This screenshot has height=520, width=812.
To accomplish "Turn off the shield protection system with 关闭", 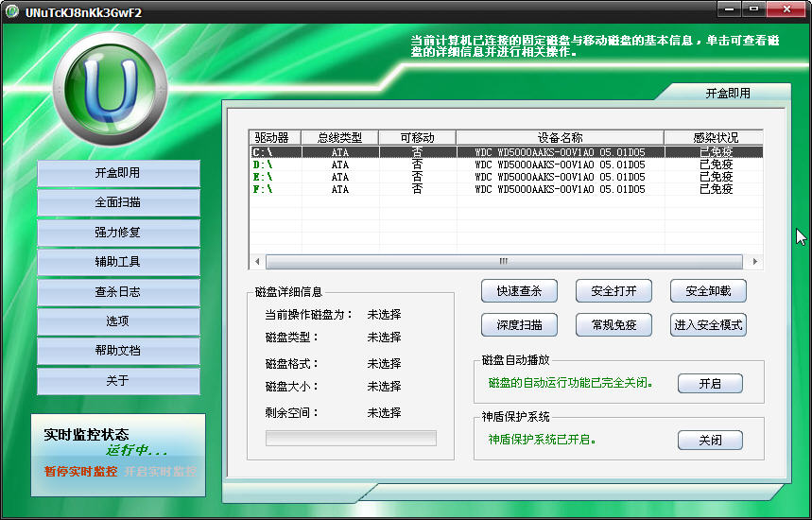I will pos(709,441).
